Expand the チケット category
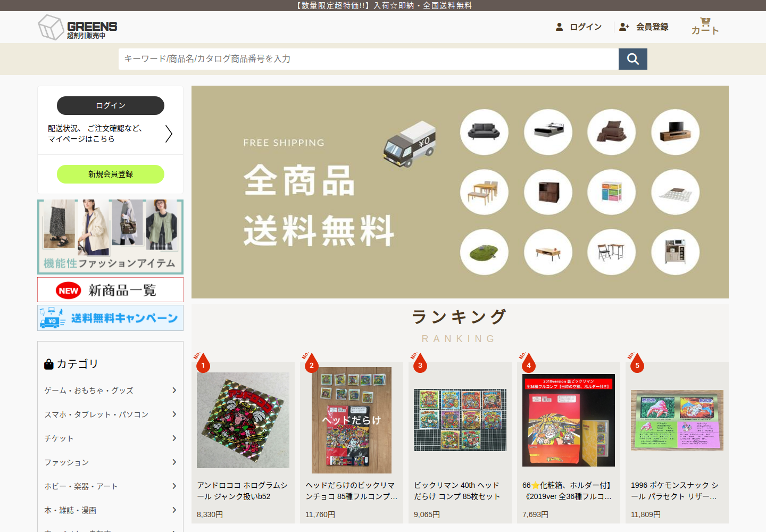The image size is (766, 532). 111,438
